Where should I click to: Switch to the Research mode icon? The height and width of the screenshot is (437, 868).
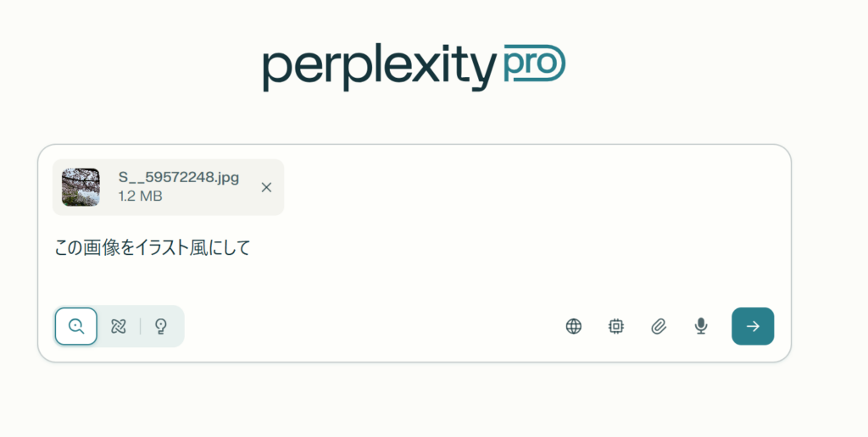[x=119, y=326]
